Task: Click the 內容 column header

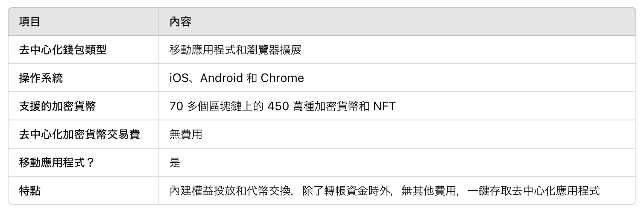Action: coord(180,22)
